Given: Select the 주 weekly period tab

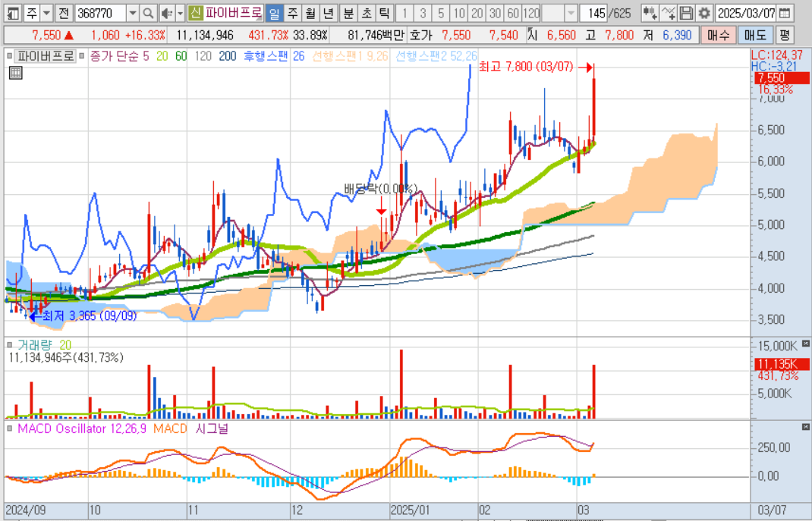Looking at the screenshot, I should (293, 13).
